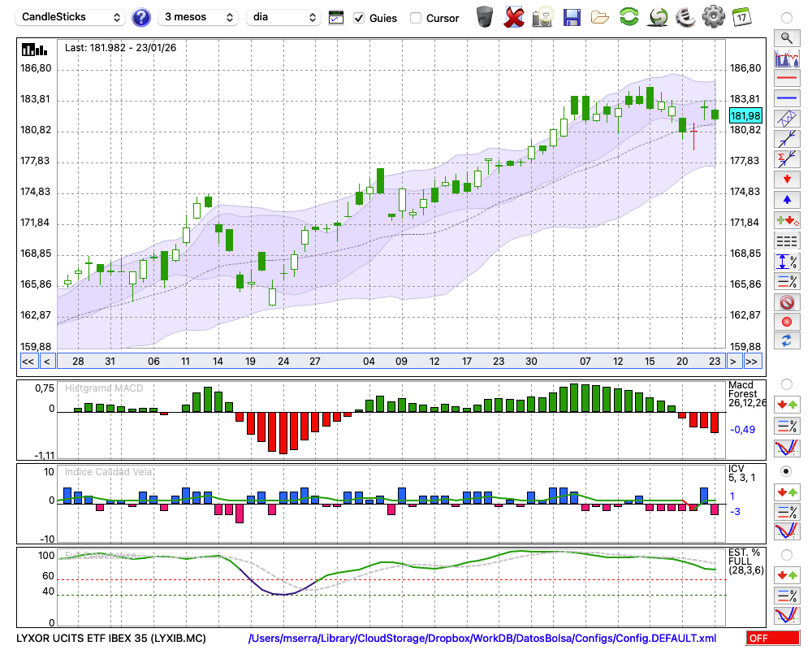Enable the Cursor checkbox
812x650 pixels.
click(415, 18)
